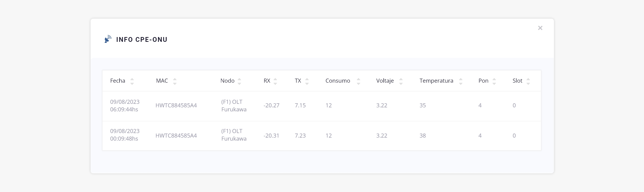Screen dimensions: 644x192
Task: Sort by Consumo using its arrow icon
Action: [x=358, y=81]
